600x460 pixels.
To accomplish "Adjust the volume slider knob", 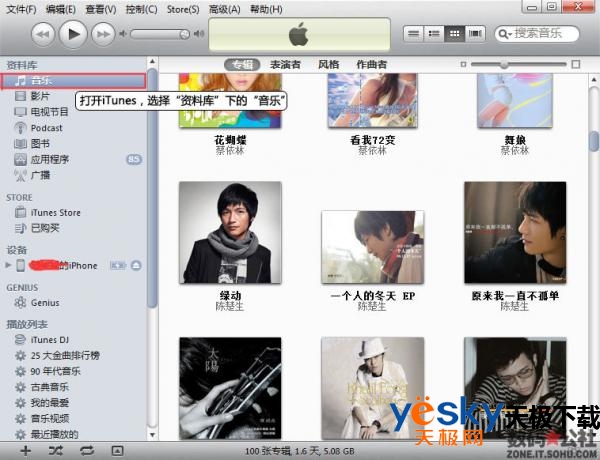I will pyautogui.click(x=184, y=34).
